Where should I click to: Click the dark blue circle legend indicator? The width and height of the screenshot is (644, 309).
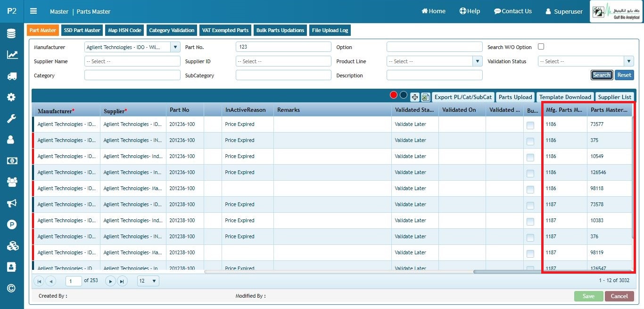(403, 95)
